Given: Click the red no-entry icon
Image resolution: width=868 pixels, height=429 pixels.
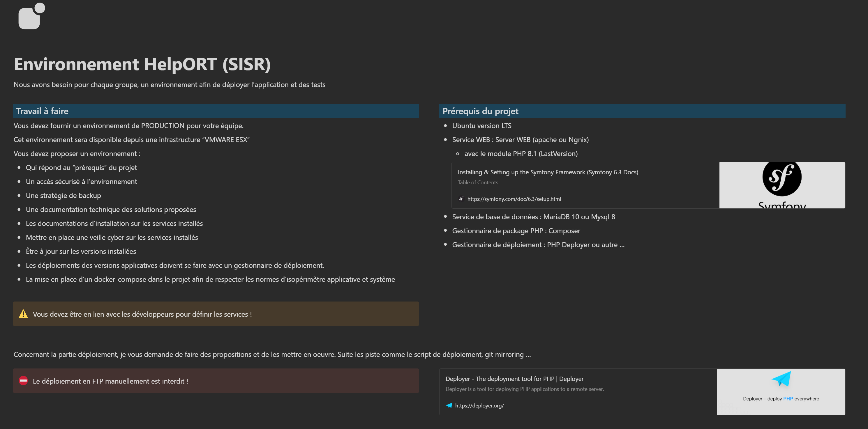Looking at the screenshot, I should tap(23, 380).
